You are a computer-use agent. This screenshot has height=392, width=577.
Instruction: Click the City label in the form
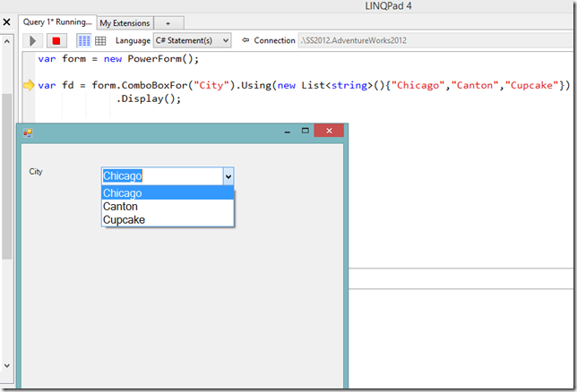point(36,171)
